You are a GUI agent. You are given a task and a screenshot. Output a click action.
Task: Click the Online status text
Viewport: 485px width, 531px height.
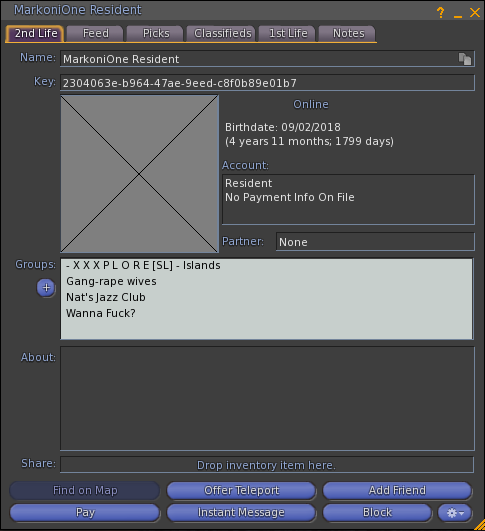311,104
